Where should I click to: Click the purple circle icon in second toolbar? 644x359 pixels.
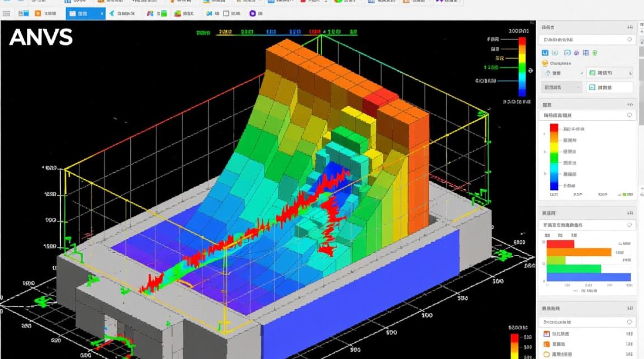coord(253,13)
